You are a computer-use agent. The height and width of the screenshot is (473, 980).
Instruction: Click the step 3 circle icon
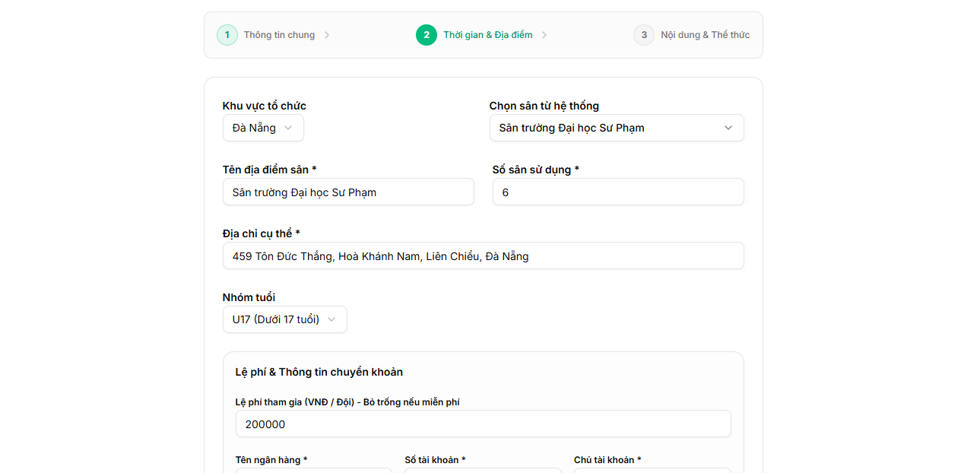tap(644, 35)
